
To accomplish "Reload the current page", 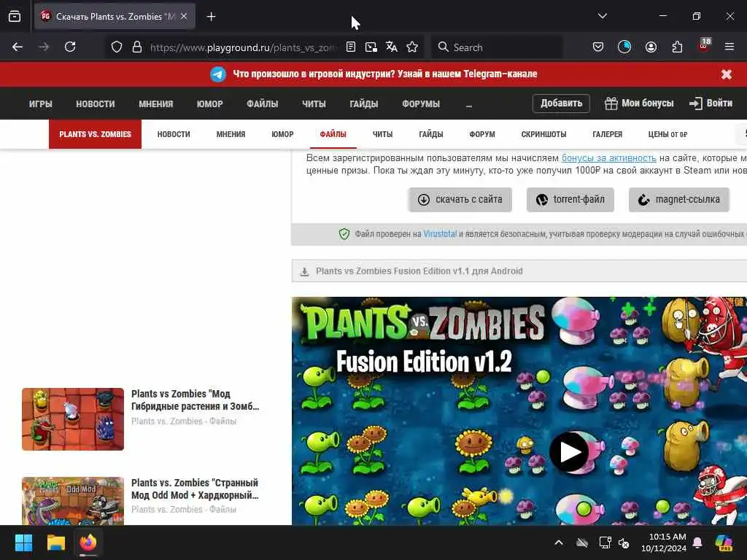I will coord(70,47).
